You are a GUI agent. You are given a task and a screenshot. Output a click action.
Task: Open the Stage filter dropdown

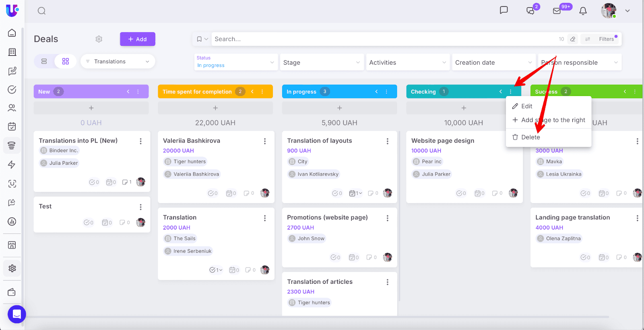click(x=321, y=63)
